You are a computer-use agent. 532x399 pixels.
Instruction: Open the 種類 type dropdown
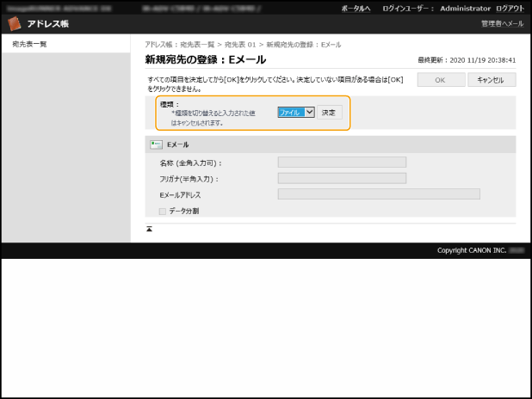[295, 112]
